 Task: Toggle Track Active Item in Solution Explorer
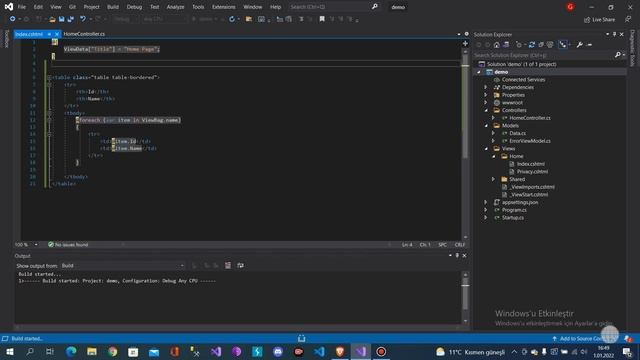[562, 45]
